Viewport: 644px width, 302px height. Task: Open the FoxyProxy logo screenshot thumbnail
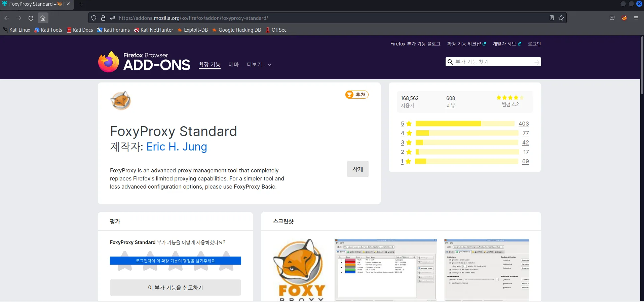(x=300, y=270)
